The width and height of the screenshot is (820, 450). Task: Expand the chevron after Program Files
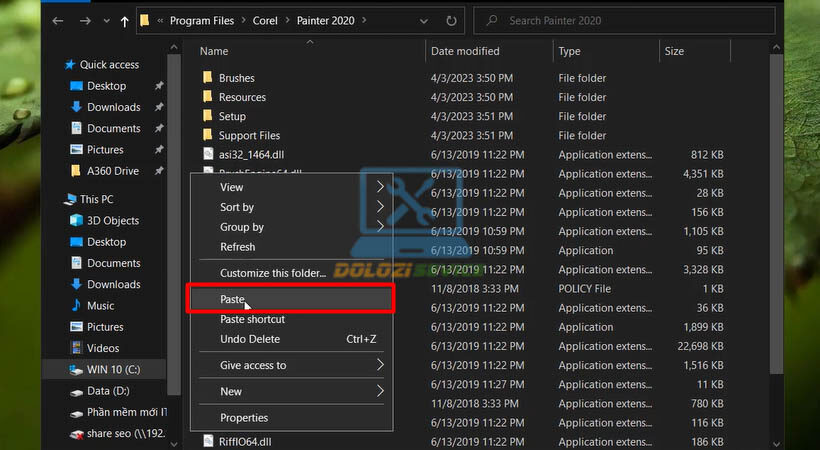click(244, 21)
